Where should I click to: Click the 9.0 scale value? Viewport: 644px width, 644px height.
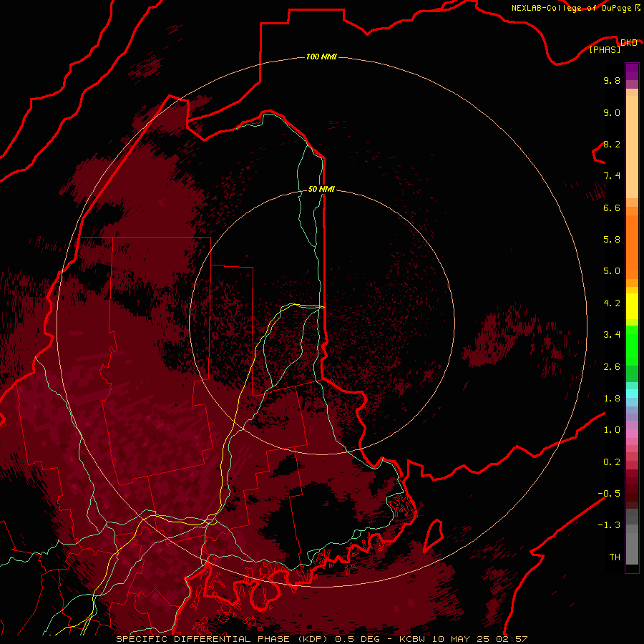(612, 112)
